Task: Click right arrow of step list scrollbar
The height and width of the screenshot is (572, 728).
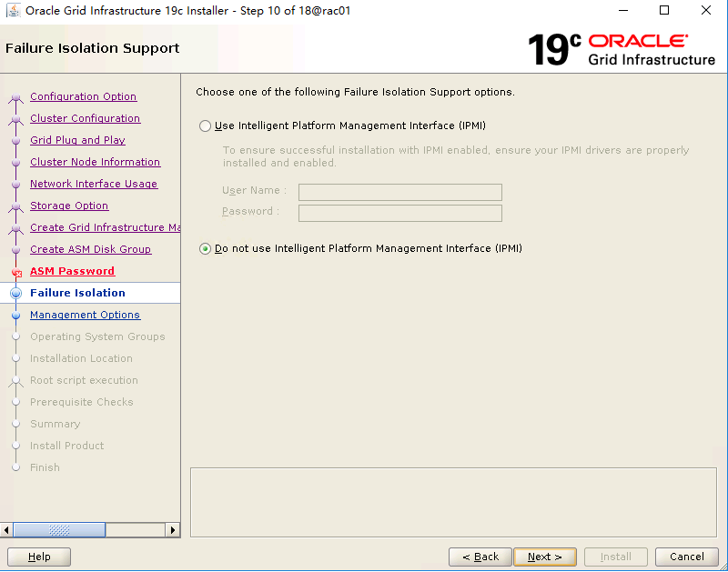Action: click(x=173, y=530)
